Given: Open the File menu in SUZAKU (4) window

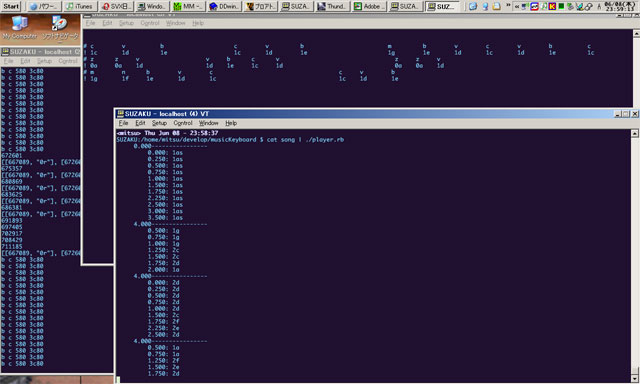Looking at the screenshot, I should pyautogui.click(x=123, y=123).
